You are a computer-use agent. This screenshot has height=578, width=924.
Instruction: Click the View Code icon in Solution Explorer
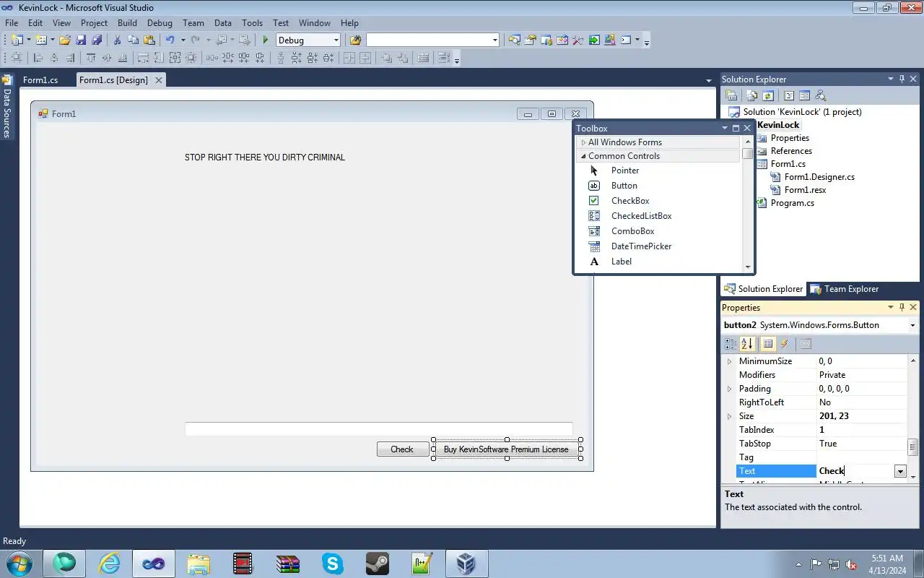(789, 95)
